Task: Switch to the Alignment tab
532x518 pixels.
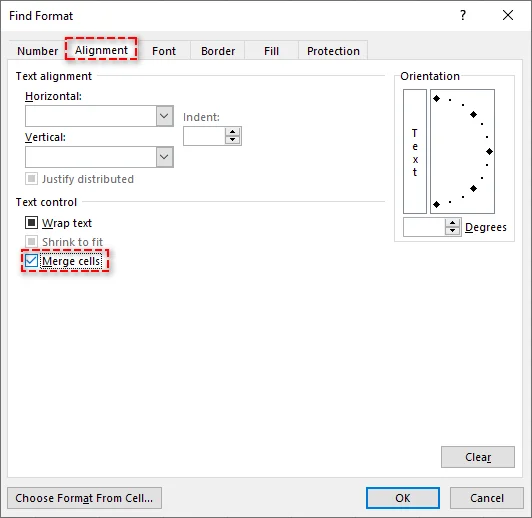Action: (x=101, y=50)
